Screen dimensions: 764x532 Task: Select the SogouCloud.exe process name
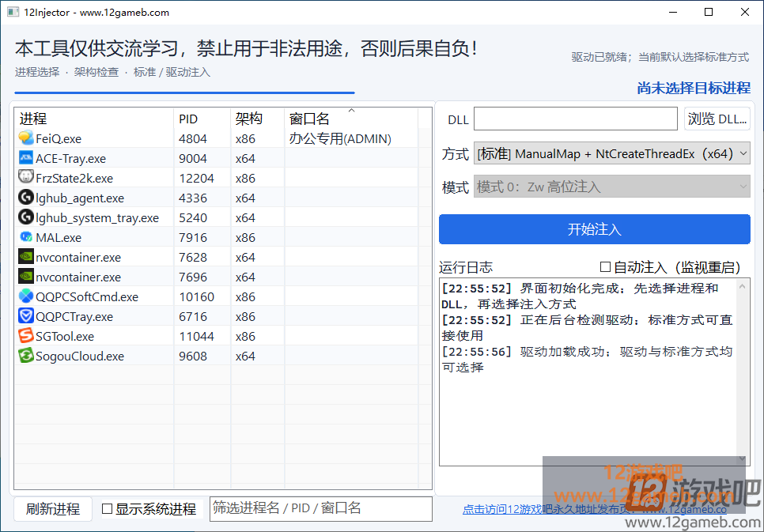point(80,357)
